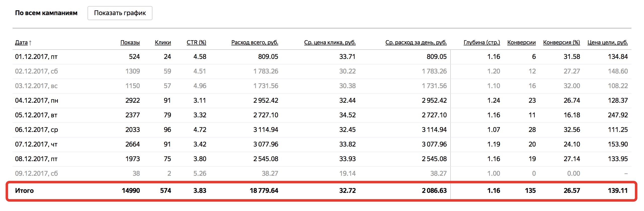Sort by CTR (%) column header
The image size is (644, 211).
196,42
